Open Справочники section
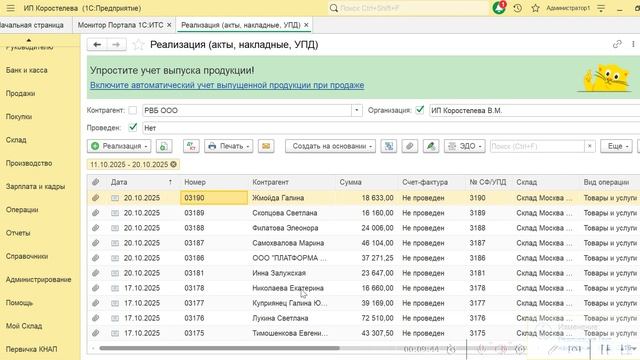640x360 pixels. [x=27, y=256]
